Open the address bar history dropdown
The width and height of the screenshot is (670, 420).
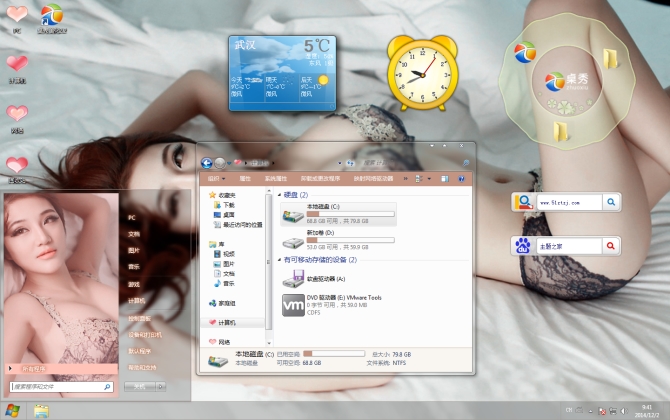(340, 163)
